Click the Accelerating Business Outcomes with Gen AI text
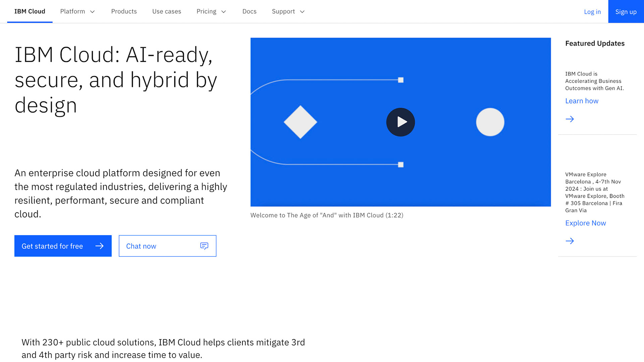The image size is (644, 362). tap(595, 81)
